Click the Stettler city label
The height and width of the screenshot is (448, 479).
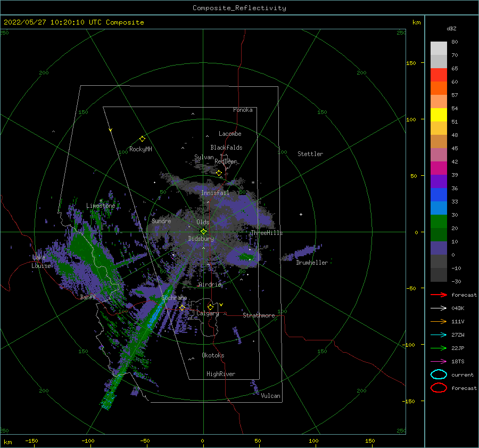pos(310,154)
